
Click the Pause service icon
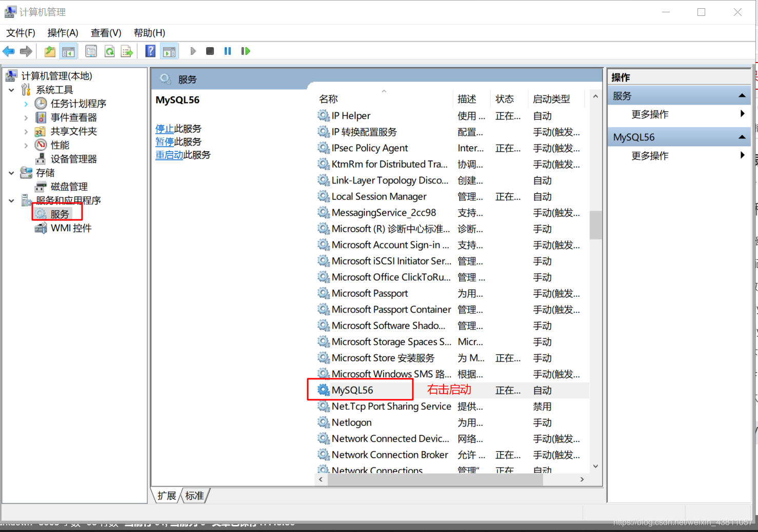tap(228, 51)
